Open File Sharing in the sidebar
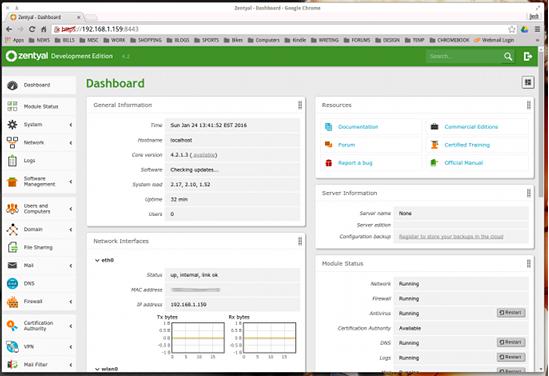The image size is (549, 376). (x=39, y=248)
